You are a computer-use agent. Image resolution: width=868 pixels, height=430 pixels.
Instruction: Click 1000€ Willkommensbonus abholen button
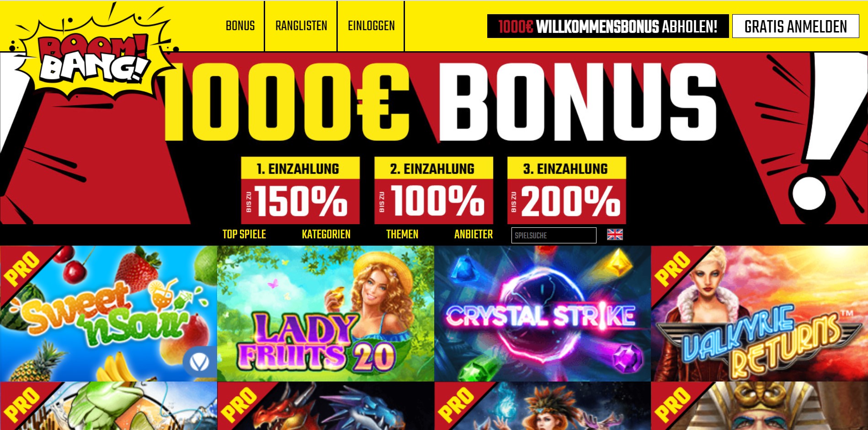(608, 27)
